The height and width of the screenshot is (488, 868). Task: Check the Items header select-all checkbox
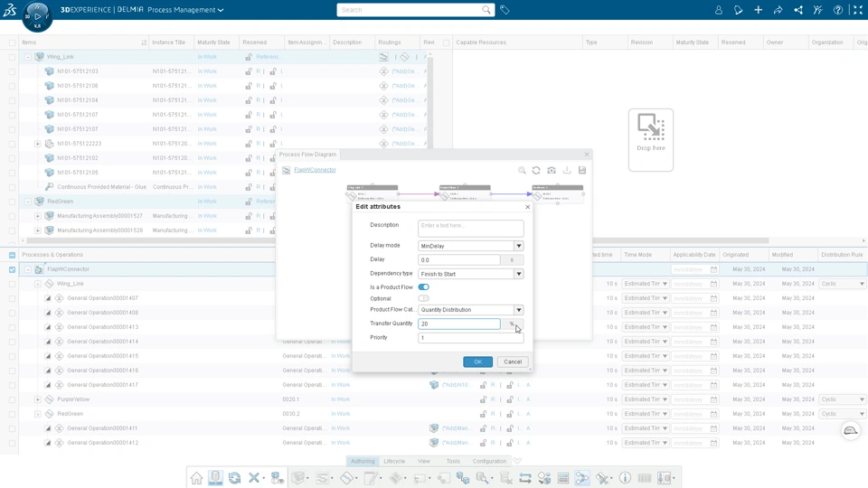tap(12, 42)
